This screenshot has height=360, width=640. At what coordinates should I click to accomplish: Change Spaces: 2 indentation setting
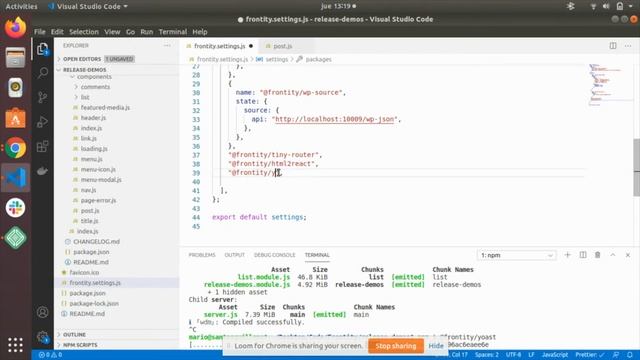(x=486, y=355)
